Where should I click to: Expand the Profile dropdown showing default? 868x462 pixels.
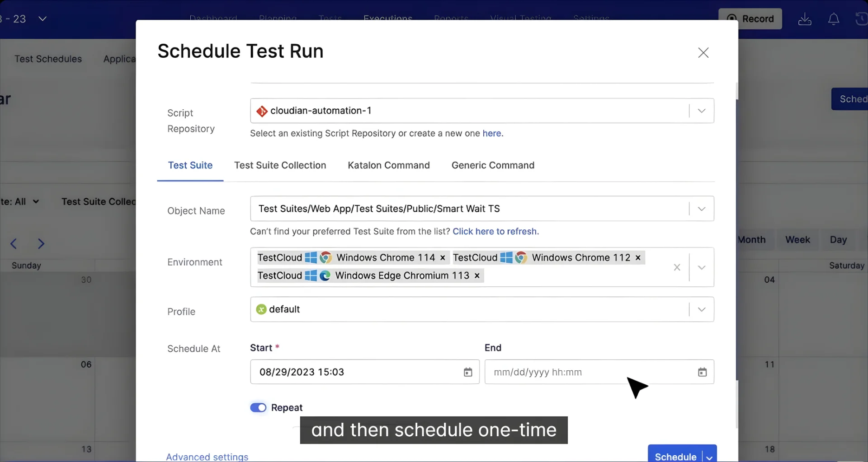tap(701, 309)
